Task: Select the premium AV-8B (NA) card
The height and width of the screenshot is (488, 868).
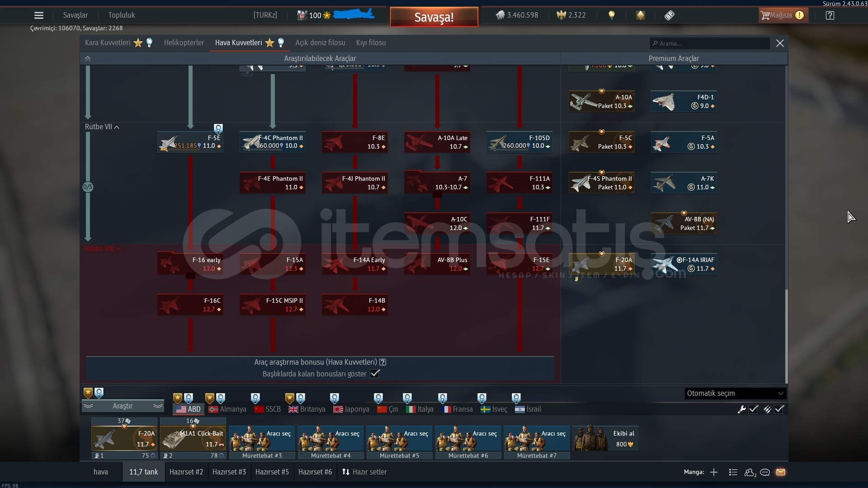Action: (684, 223)
